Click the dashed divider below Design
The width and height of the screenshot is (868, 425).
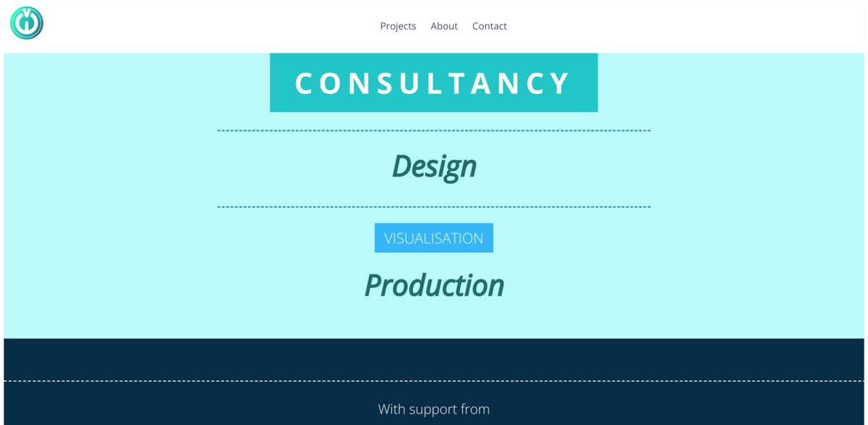click(x=434, y=207)
